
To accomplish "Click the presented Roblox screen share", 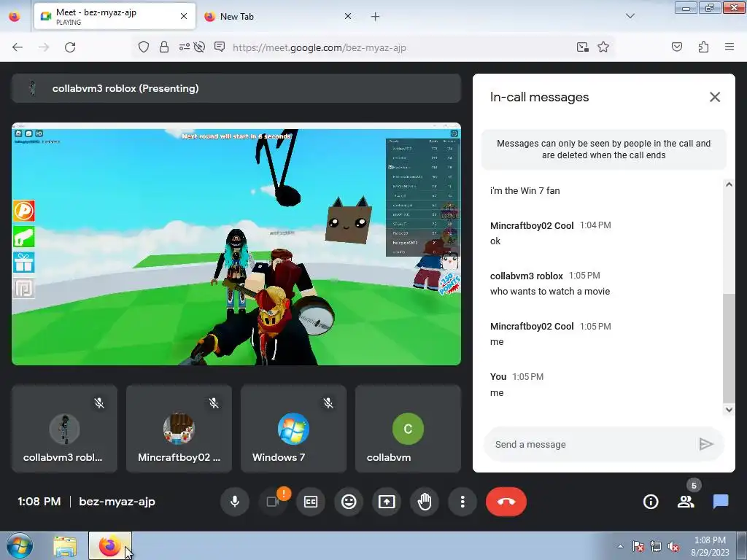I will point(236,244).
